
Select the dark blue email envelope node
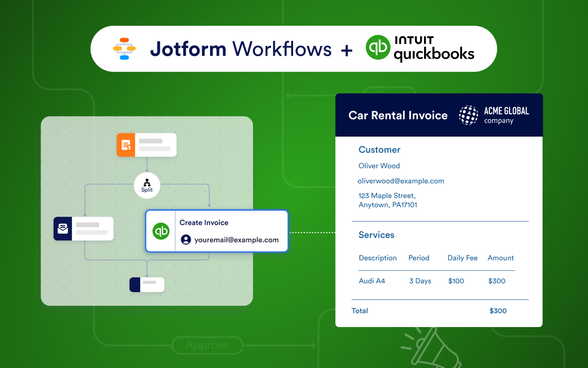click(63, 229)
